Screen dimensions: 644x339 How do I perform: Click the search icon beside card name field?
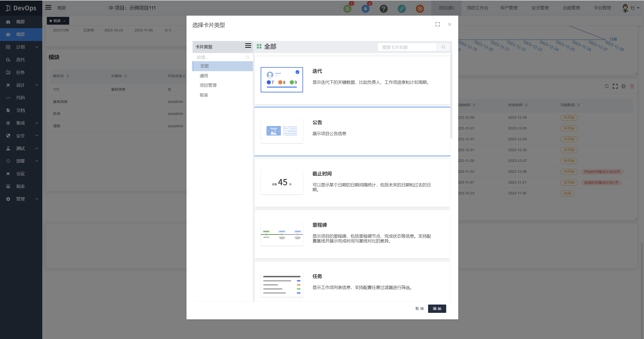coord(443,47)
